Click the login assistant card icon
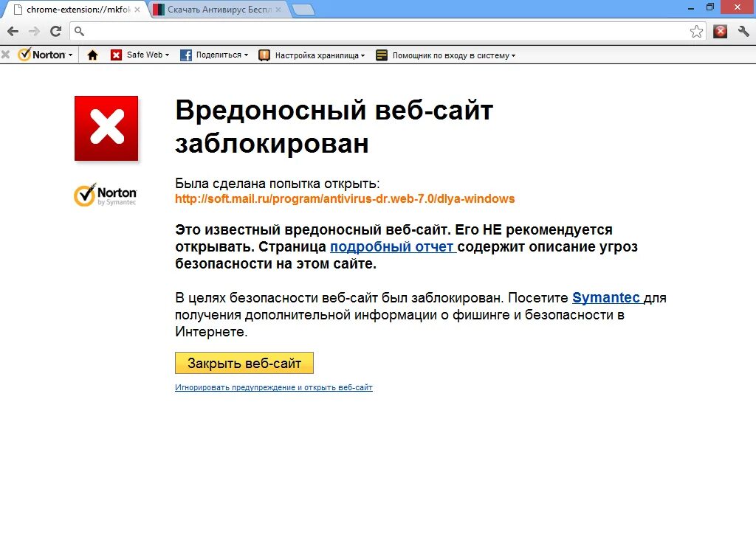This screenshot has height=537, width=756. pyautogui.click(x=382, y=55)
